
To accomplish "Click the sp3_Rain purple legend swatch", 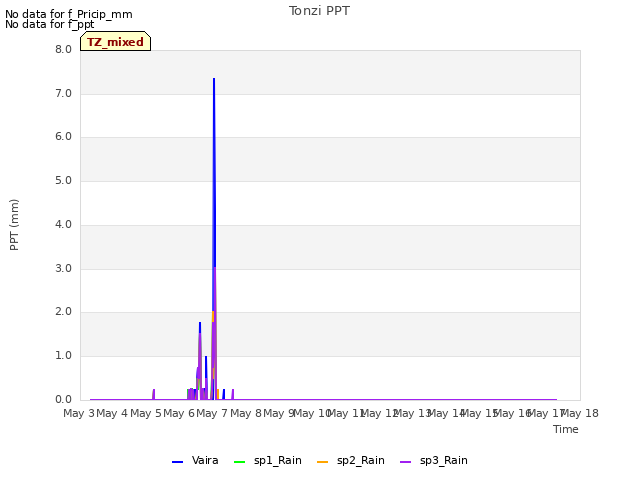I will point(405,462).
